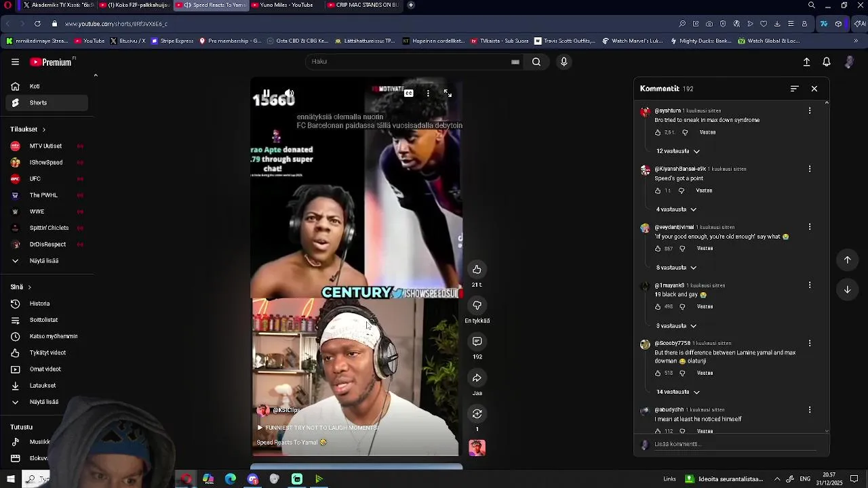Image resolution: width=868 pixels, height=488 pixels.
Task: Reply (Vastaa) to @veydantjvimal's comment
Action: [705, 249]
